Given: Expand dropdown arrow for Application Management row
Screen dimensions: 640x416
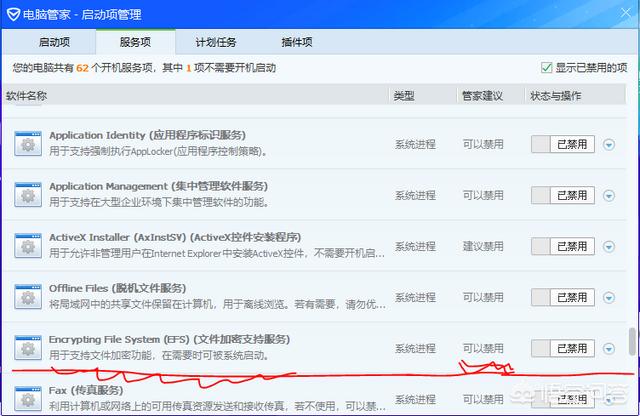Looking at the screenshot, I should tap(610, 195).
